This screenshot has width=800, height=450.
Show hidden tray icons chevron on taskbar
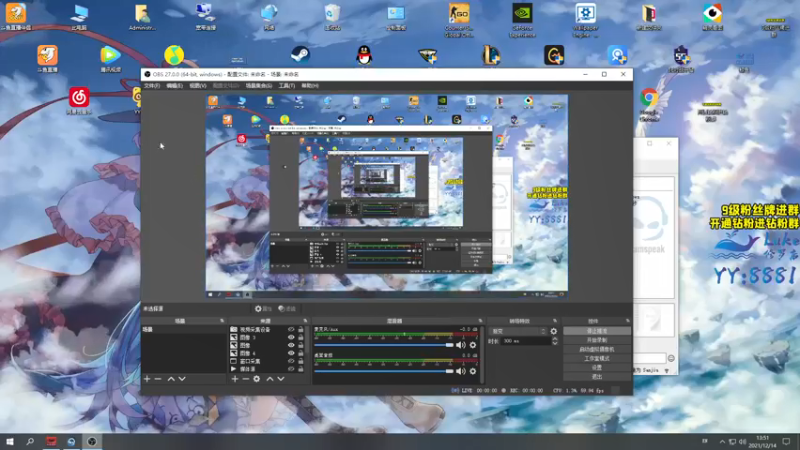(x=722, y=441)
